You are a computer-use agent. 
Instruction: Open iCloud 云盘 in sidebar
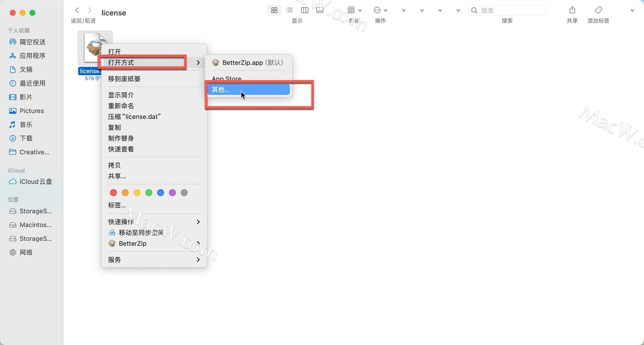[x=31, y=182]
